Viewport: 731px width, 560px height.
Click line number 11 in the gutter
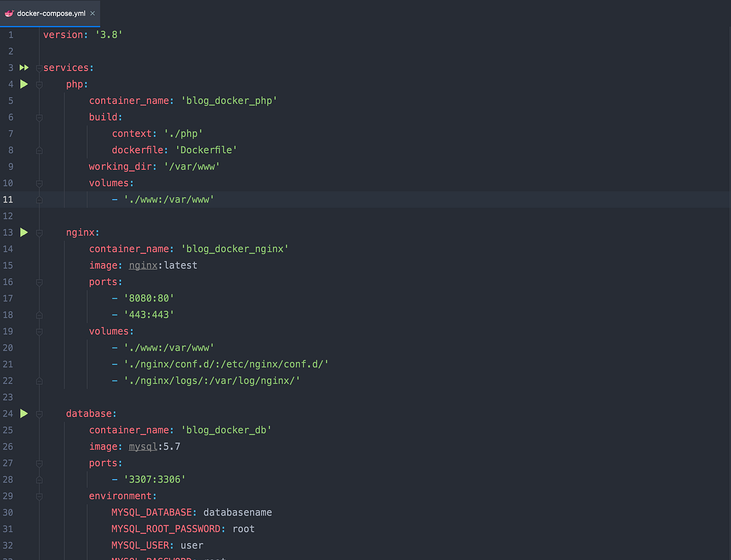(10, 199)
